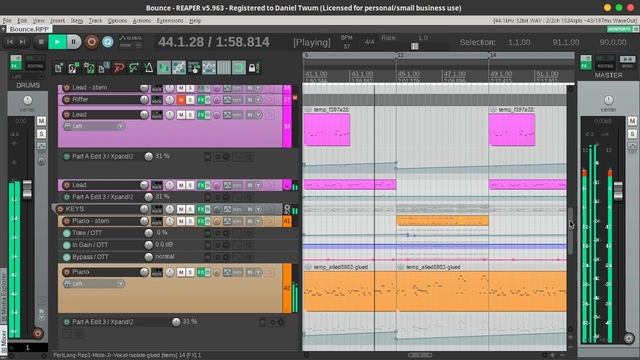
Task: Arm record on the Riffer track
Action: point(67,100)
